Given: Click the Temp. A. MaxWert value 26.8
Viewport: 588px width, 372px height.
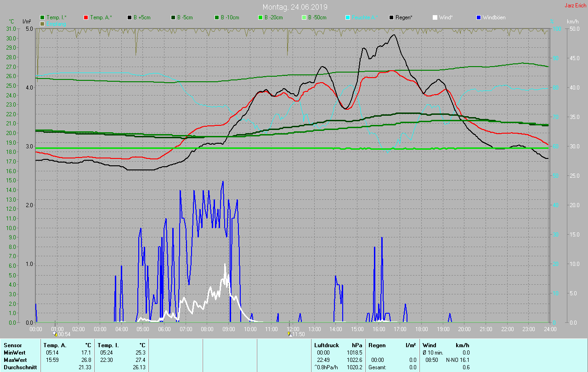Looking at the screenshot, I should (x=86, y=360).
